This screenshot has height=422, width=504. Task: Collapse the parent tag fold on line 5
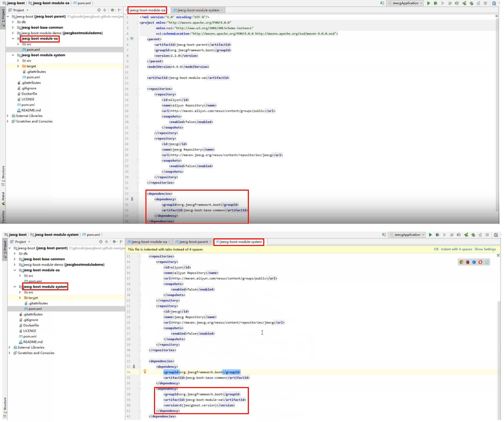click(x=138, y=39)
